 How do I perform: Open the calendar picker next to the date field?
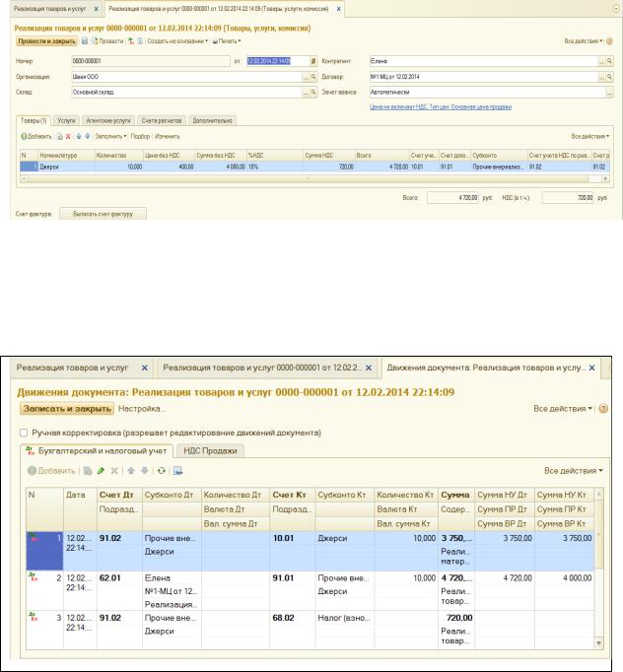click(313, 61)
